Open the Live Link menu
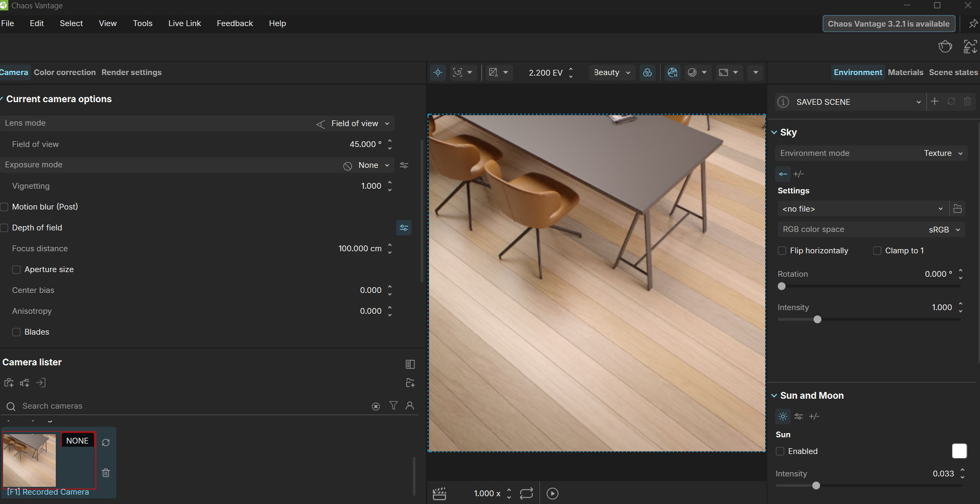Image resolution: width=980 pixels, height=504 pixels. click(x=185, y=23)
